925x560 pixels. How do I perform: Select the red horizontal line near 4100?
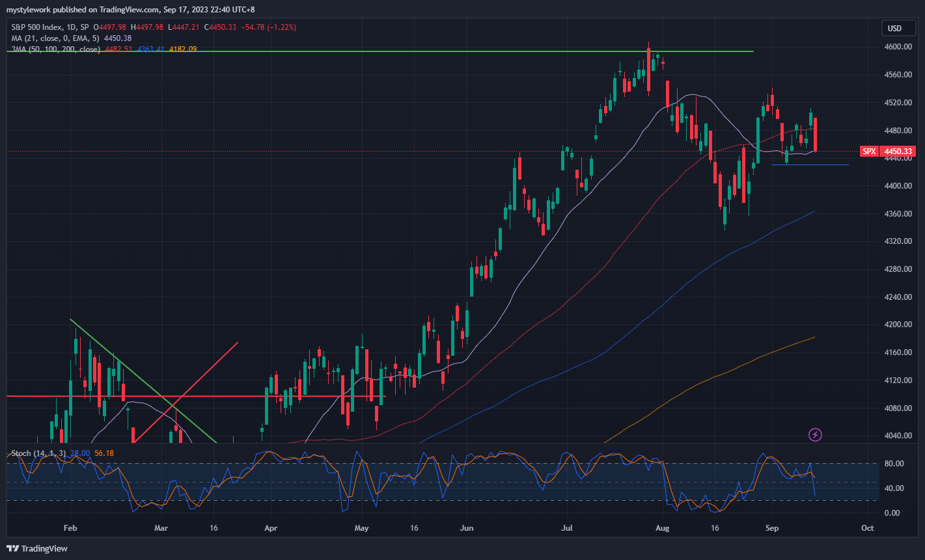(196, 396)
